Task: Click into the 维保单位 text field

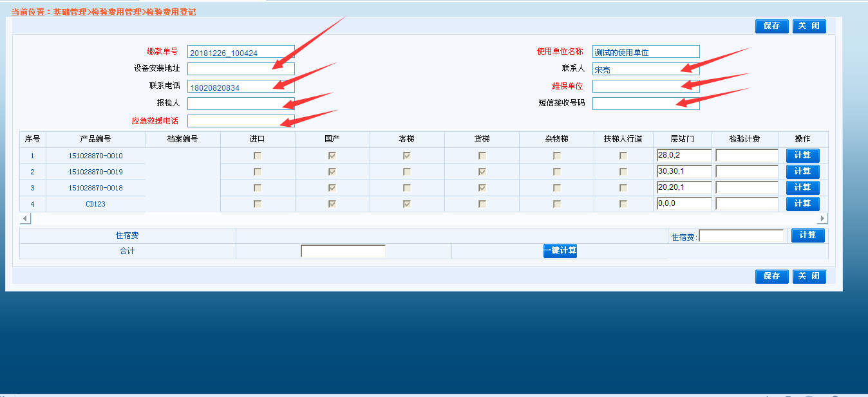Action: (645, 86)
